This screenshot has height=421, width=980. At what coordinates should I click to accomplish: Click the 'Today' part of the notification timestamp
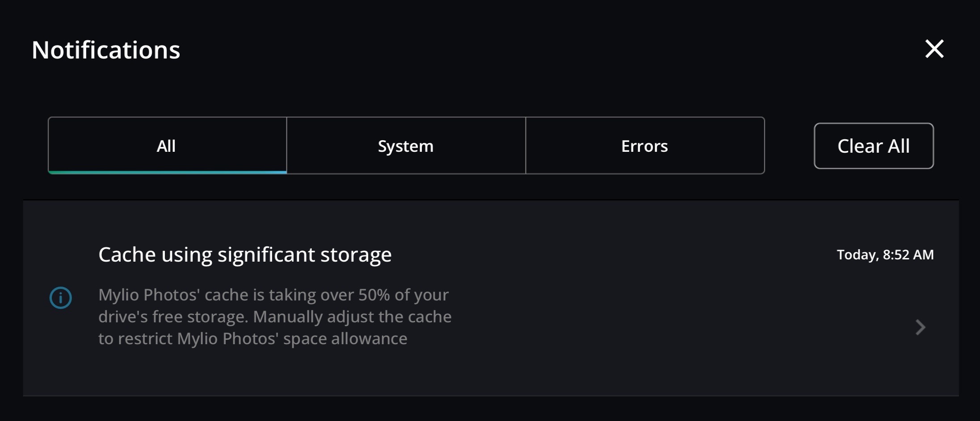[857, 254]
